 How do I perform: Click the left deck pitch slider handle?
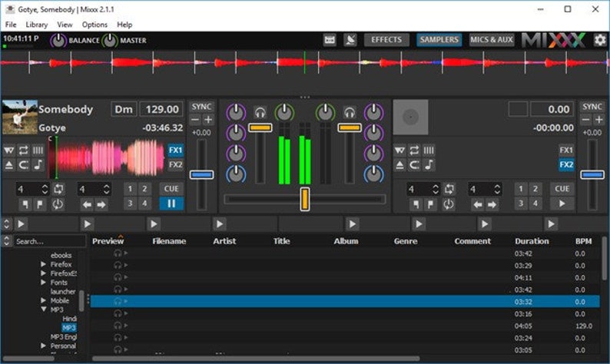(201, 174)
